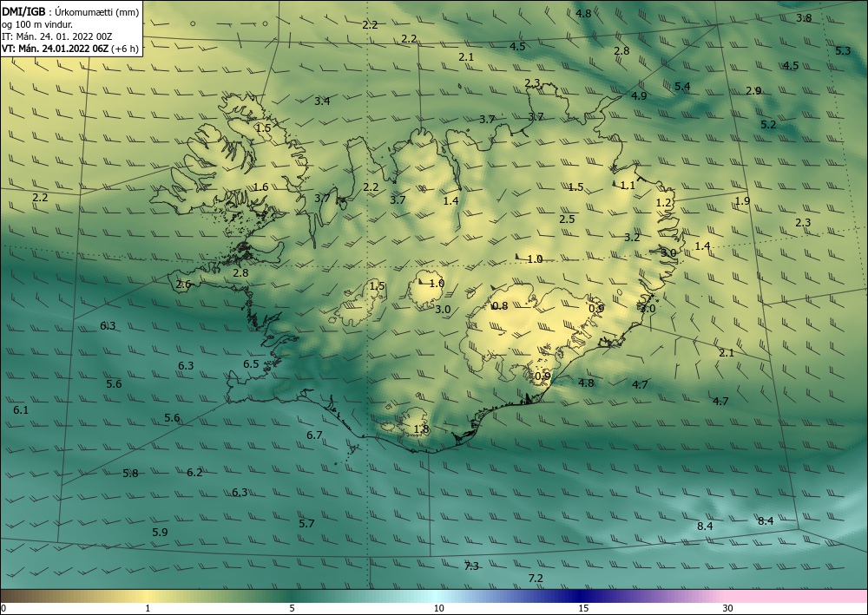
Task: Click the map value '5.7'
Action: [x=306, y=523]
